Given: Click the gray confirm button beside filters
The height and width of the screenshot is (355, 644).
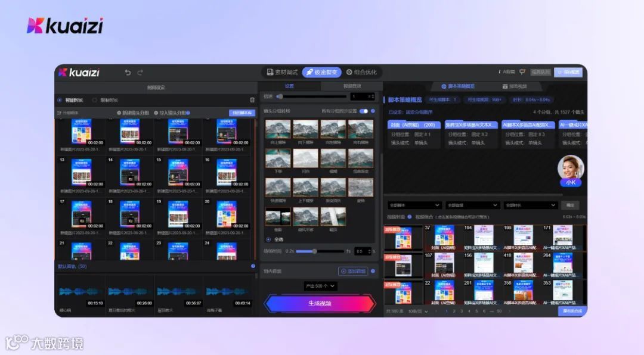Looking at the screenshot, I should [570, 205].
